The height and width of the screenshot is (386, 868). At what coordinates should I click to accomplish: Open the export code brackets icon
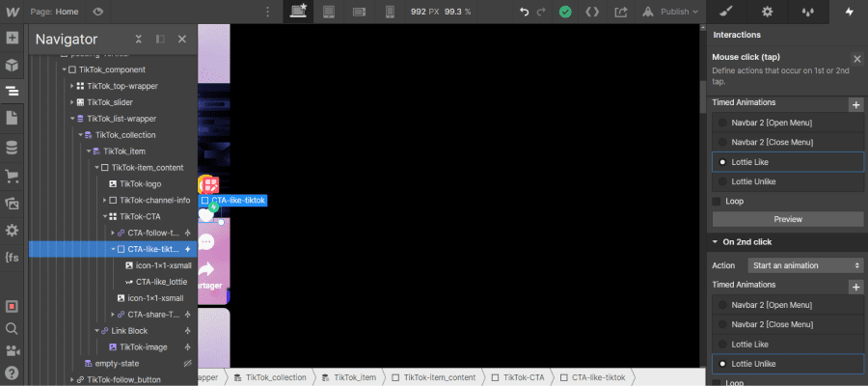point(592,12)
